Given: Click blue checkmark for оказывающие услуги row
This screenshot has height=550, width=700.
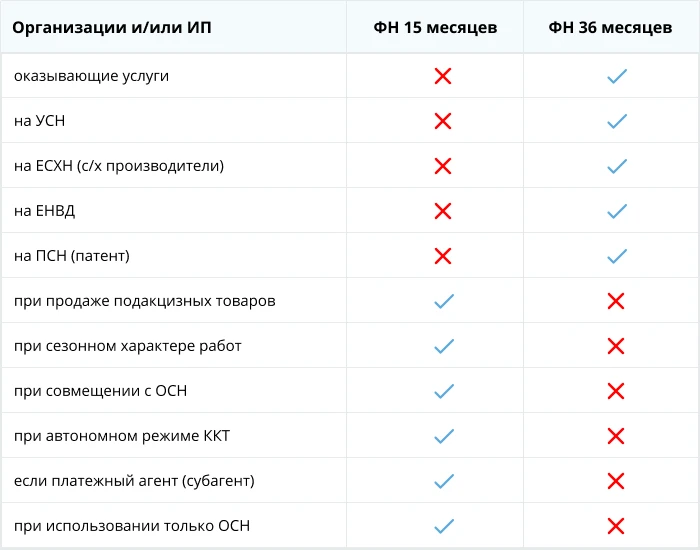Looking at the screenshot, I should pyautogui.click(x=616, y=76).
